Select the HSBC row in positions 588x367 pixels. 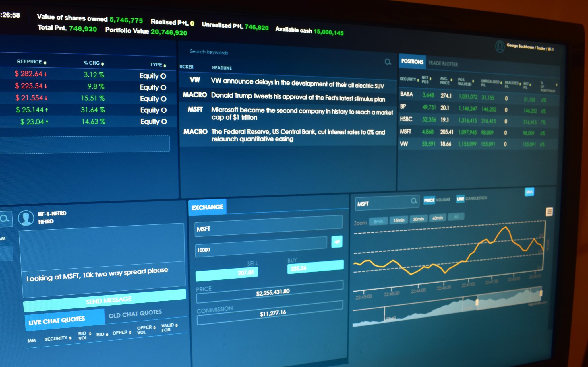click(x=478, y=120)
